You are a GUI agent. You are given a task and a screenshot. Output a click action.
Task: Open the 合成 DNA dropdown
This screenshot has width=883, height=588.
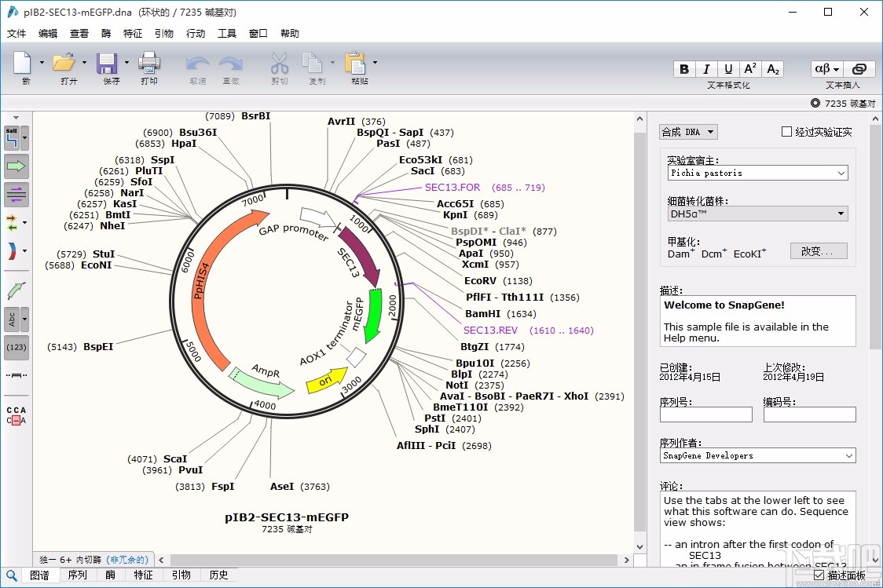[x=687, y=131]
